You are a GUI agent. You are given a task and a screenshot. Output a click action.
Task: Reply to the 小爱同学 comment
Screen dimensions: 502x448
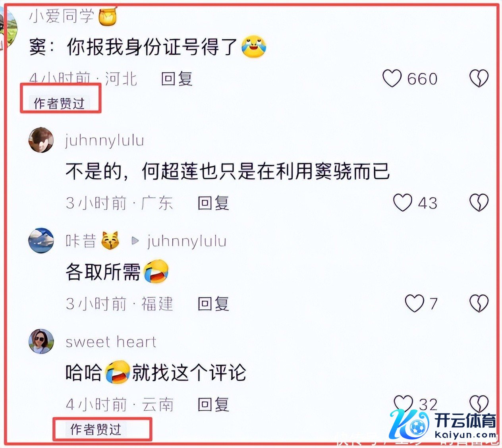177,79
